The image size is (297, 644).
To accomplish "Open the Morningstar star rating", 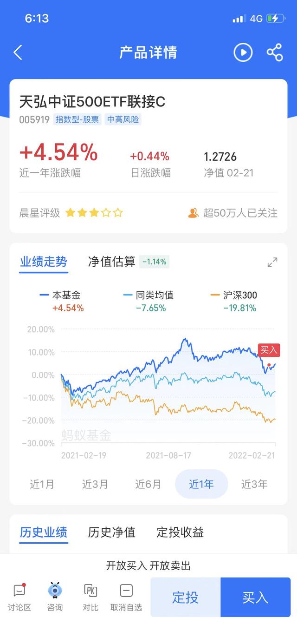I will pos(94,213).
